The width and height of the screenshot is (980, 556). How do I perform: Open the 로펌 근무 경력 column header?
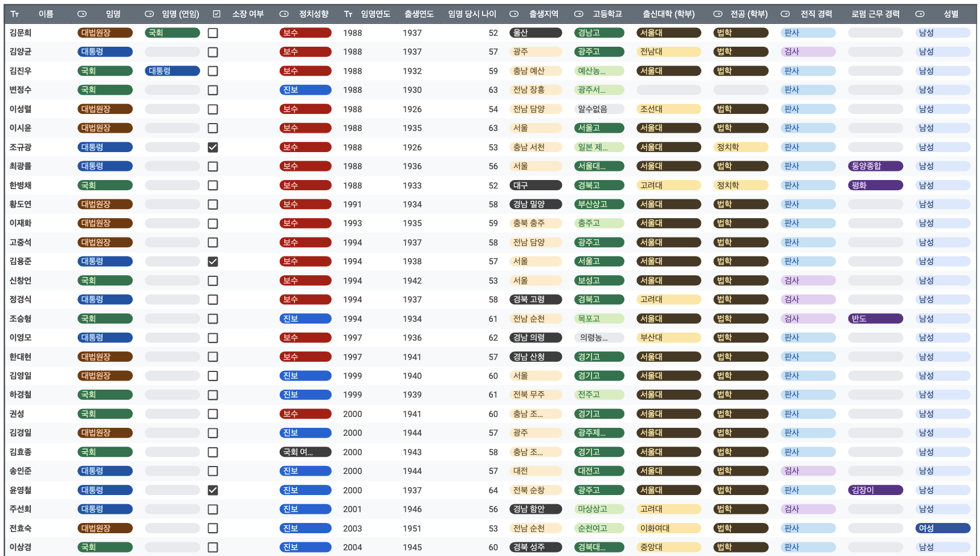(x=875, y=14)
